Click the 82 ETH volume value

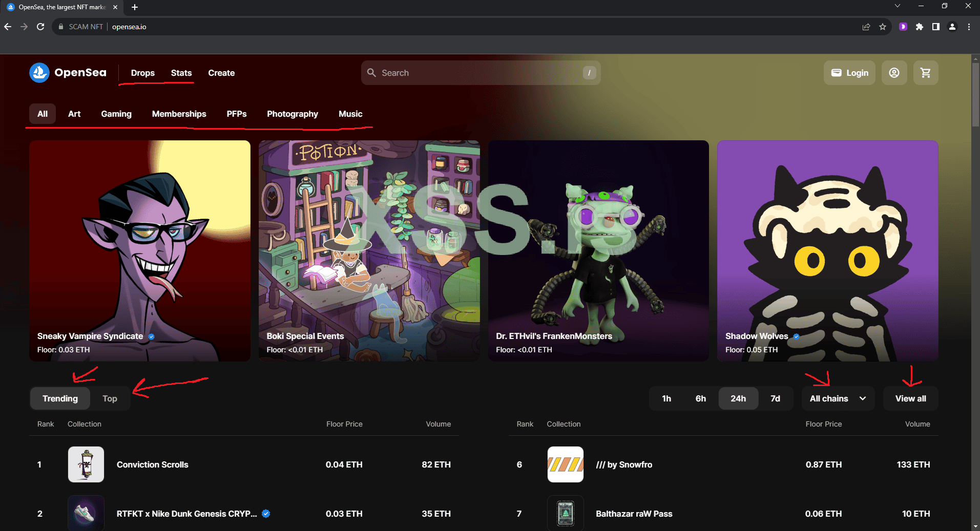pyautogui.click(x=436, y=464)
